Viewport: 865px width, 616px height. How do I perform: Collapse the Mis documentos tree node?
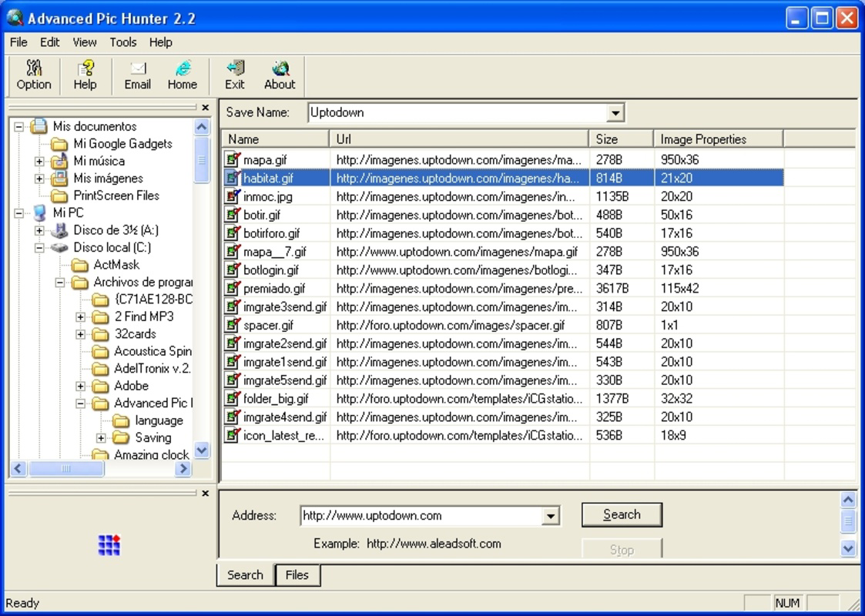point(18,127)
